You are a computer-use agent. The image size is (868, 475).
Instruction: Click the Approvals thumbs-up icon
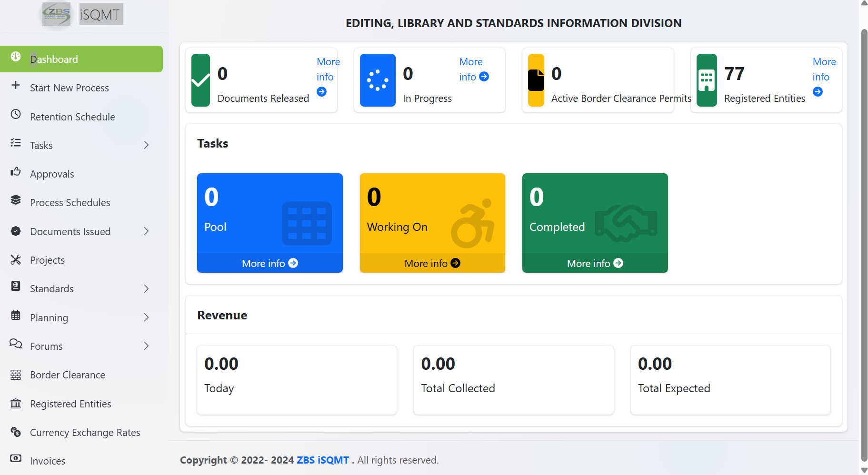(x=16, y=172)
